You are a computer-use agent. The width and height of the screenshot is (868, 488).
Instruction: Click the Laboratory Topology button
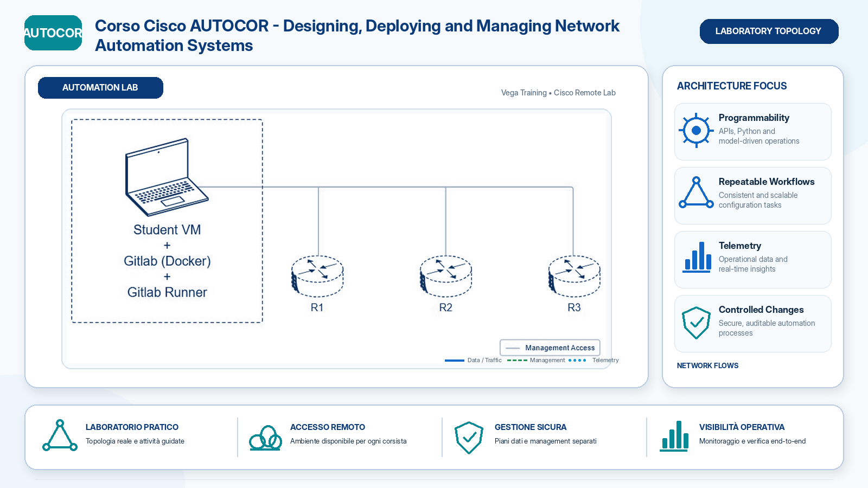click(x=769, y=31)
